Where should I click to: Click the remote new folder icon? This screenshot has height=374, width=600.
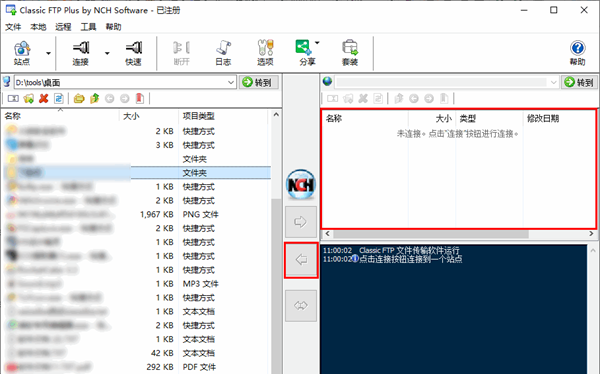[348, 99]
